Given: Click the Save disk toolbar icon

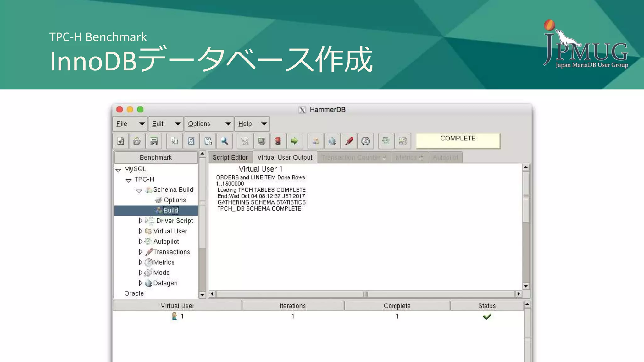Looking at the screenshot, I should pos(154,141).
